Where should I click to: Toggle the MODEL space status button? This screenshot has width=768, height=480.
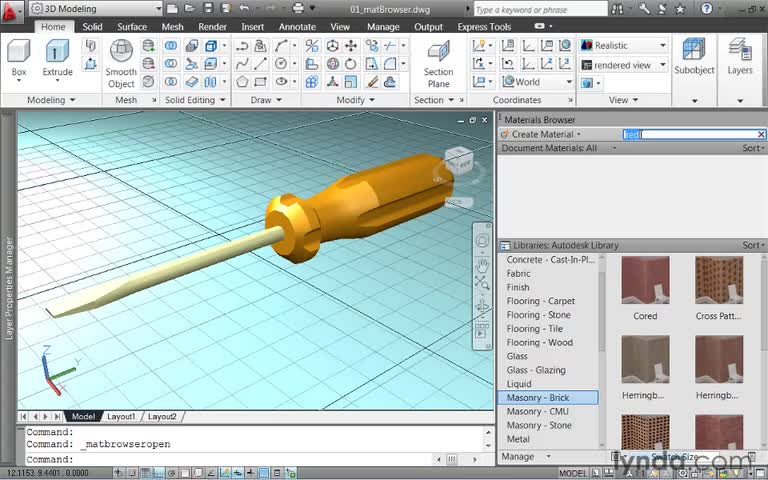coord(573,473)
